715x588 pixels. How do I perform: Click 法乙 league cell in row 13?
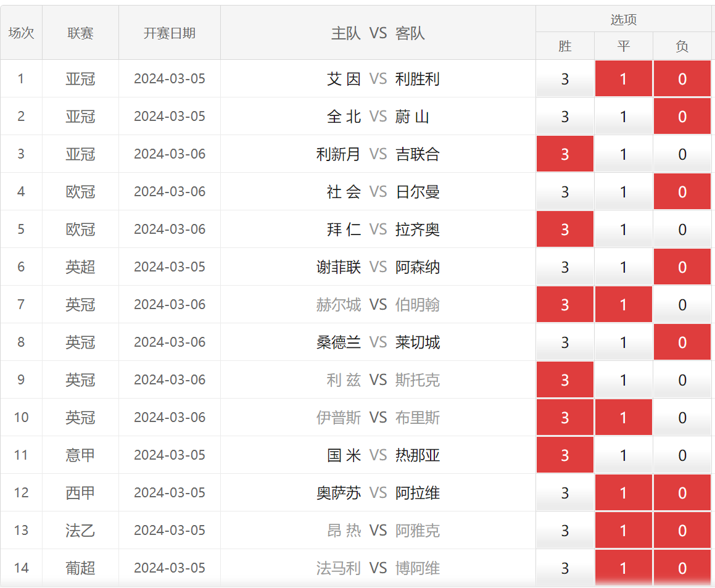(80, 530)
